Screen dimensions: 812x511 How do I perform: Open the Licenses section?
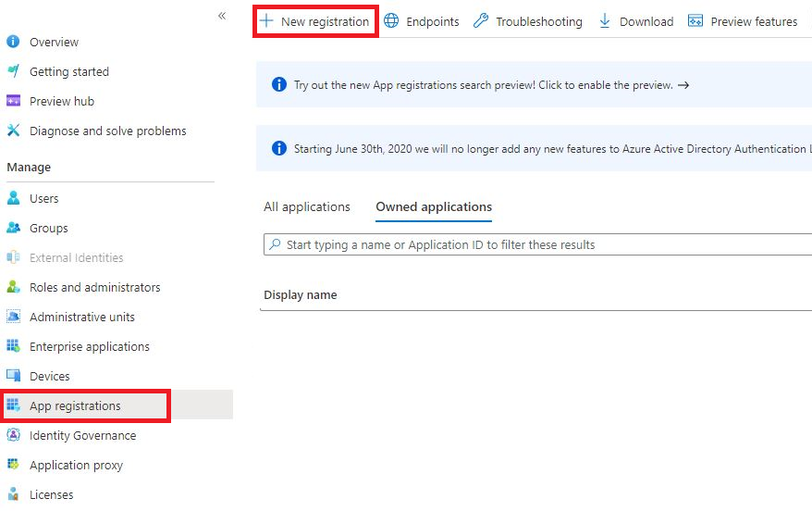(x=51, y=494)
